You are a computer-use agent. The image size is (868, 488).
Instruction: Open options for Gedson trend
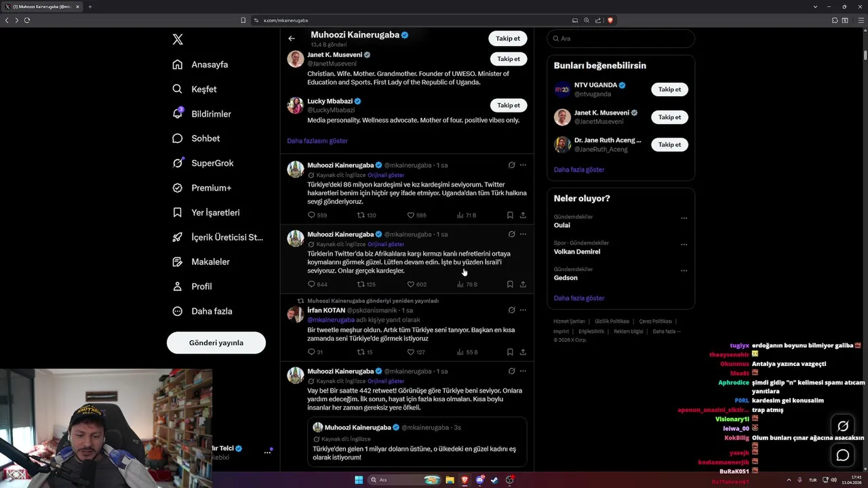pyautogui.click(x=684, y=271)
